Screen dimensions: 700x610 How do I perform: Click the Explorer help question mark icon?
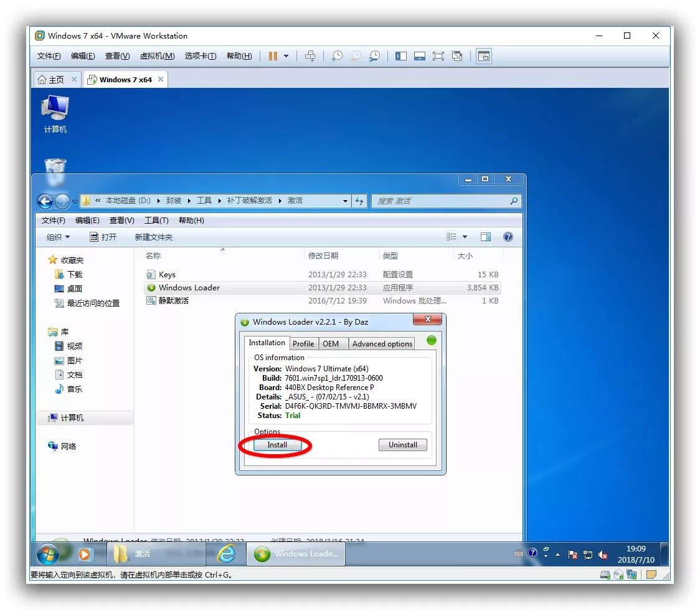tap(508, 237)
